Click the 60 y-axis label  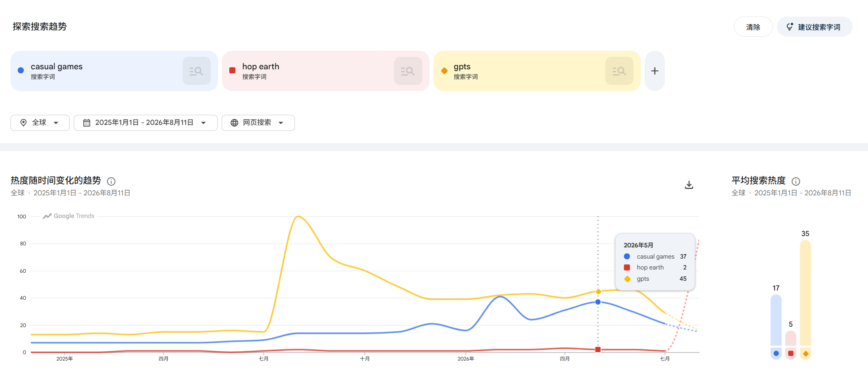[23, 271]
